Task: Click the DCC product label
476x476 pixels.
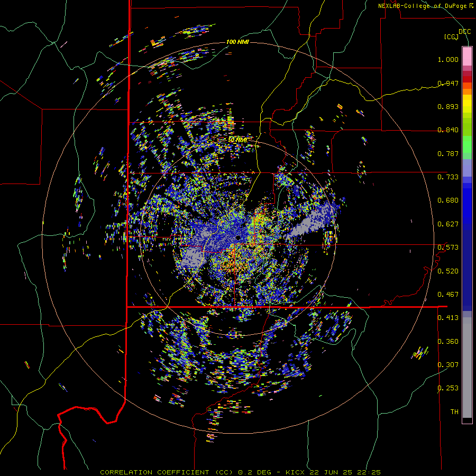Action: [464, 32]
